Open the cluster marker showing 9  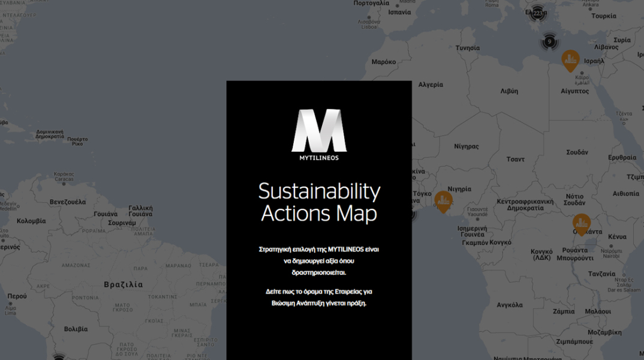point(549,42)
